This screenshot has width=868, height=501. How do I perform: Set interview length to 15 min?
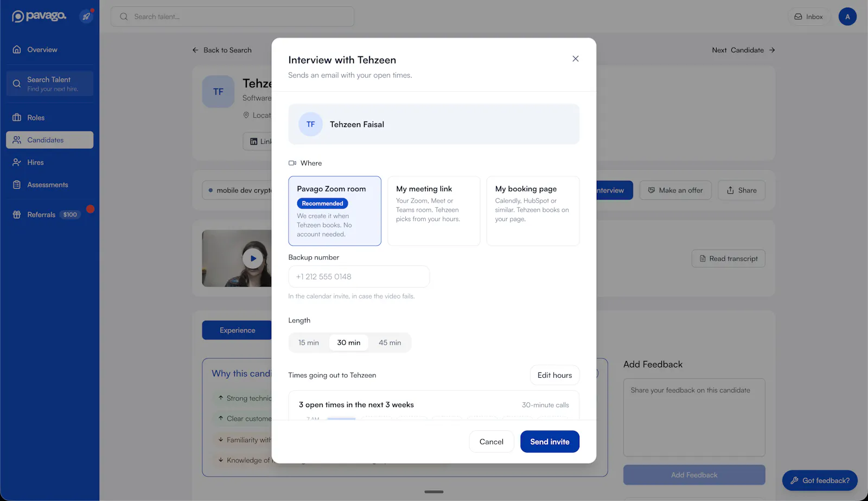pyautogui.click(x=309, y=343)
